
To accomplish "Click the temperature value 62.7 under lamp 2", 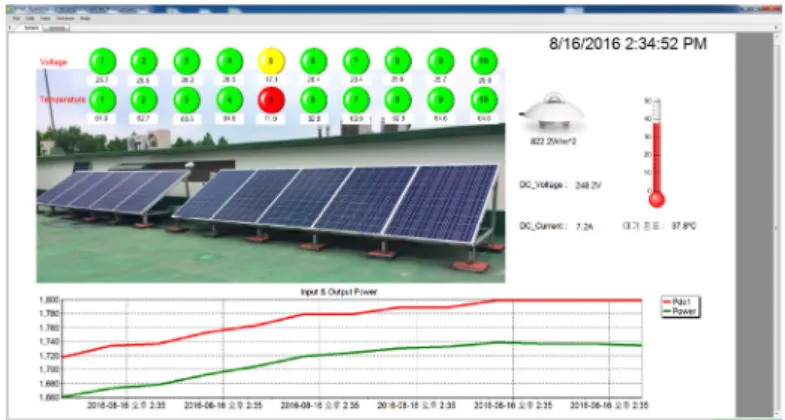I will 144,119.
